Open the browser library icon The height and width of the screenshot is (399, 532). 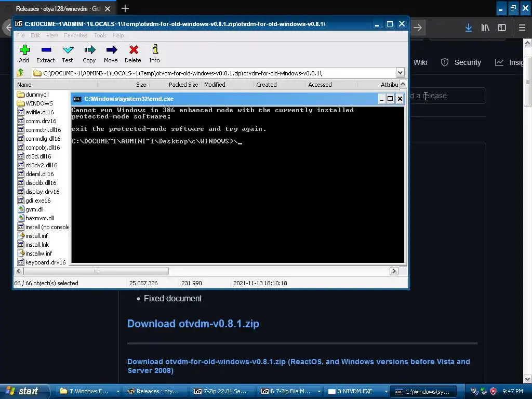485,28
